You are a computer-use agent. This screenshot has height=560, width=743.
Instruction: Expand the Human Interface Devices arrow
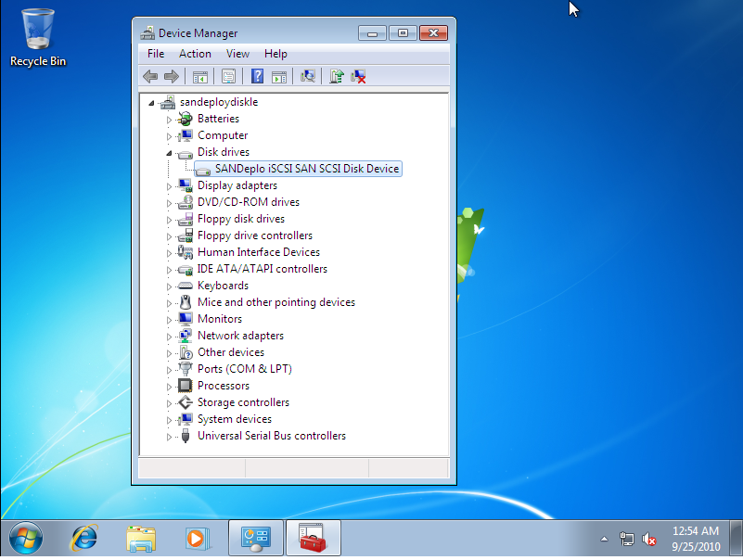coord(169,253)
